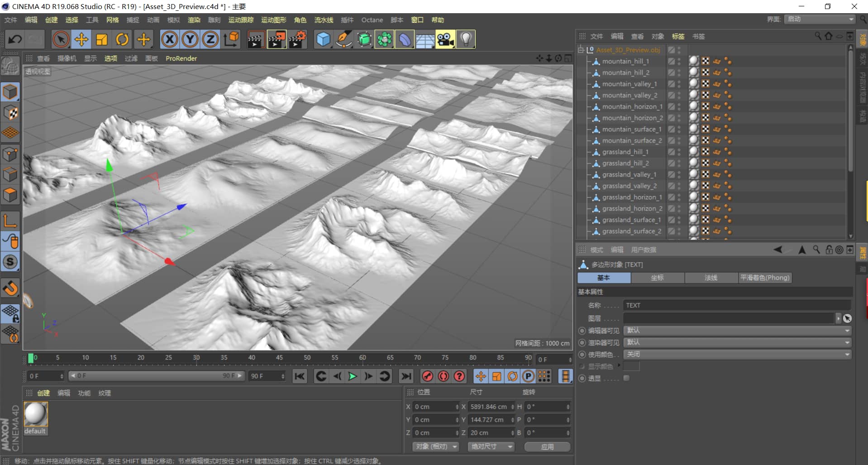Add a Cube primitive object
Viewport: 868px width, 465px height.
click(x=323, y=39)
